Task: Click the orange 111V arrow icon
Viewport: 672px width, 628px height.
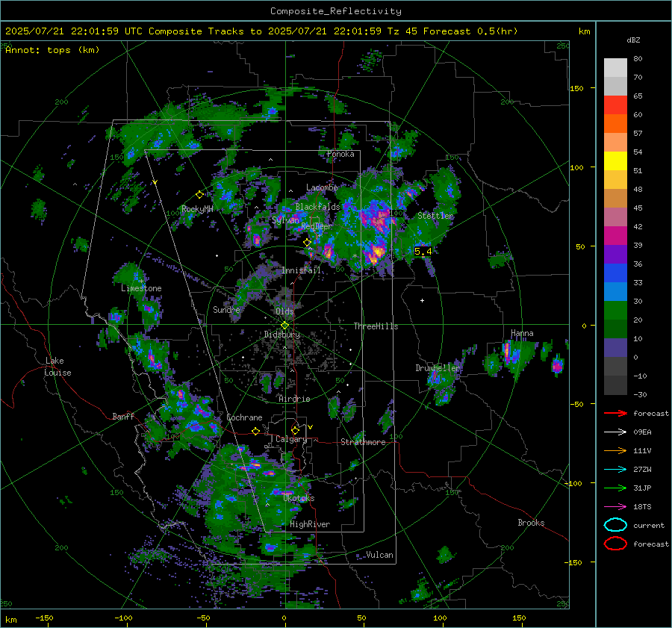Action: (615, 450)
